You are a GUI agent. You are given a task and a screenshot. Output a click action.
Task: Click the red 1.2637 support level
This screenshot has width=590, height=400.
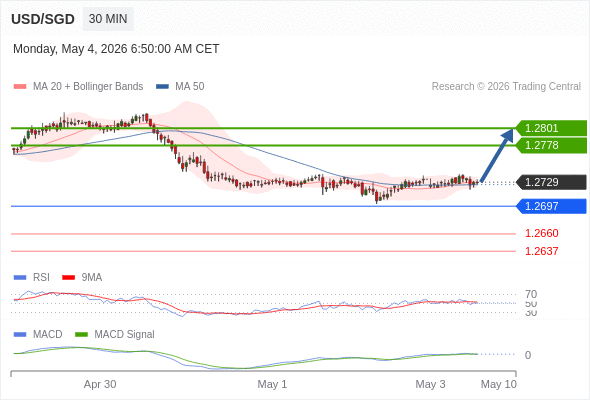541,251
